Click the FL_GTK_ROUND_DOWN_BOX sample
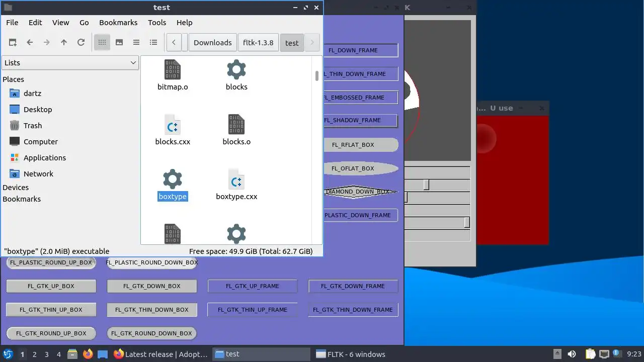Screen dimensions: 644x362 point(151,333)
